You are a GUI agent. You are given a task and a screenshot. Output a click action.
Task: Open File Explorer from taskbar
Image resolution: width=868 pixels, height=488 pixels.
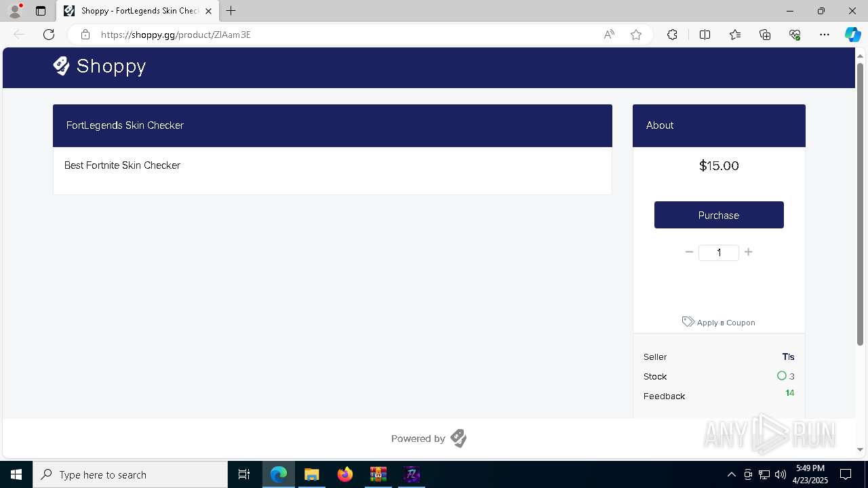tap(312, 474)
